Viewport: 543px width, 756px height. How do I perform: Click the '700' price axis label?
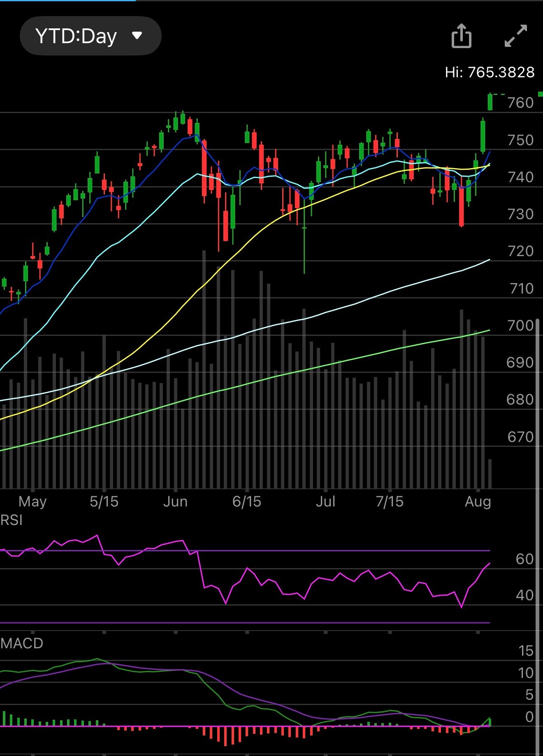pyautogui.click(x=520, y=325)
